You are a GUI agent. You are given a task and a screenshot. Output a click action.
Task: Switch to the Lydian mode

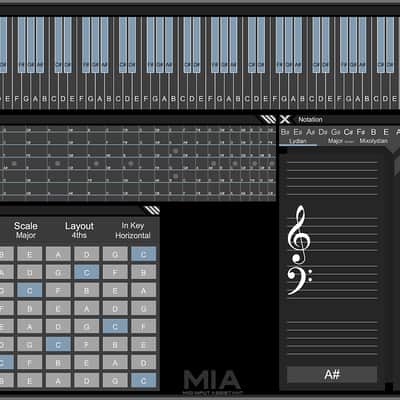298,141
